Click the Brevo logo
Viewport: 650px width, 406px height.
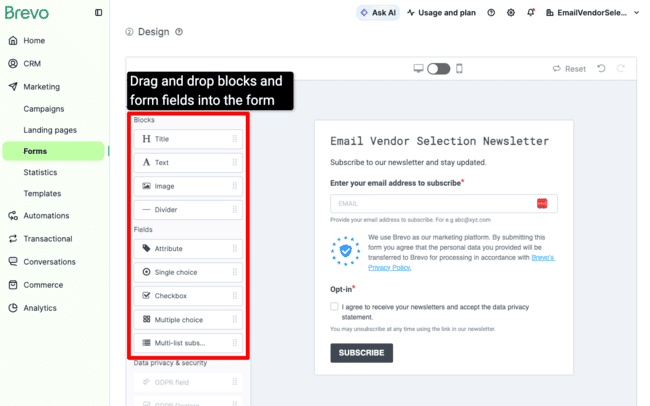click(27, 12)
